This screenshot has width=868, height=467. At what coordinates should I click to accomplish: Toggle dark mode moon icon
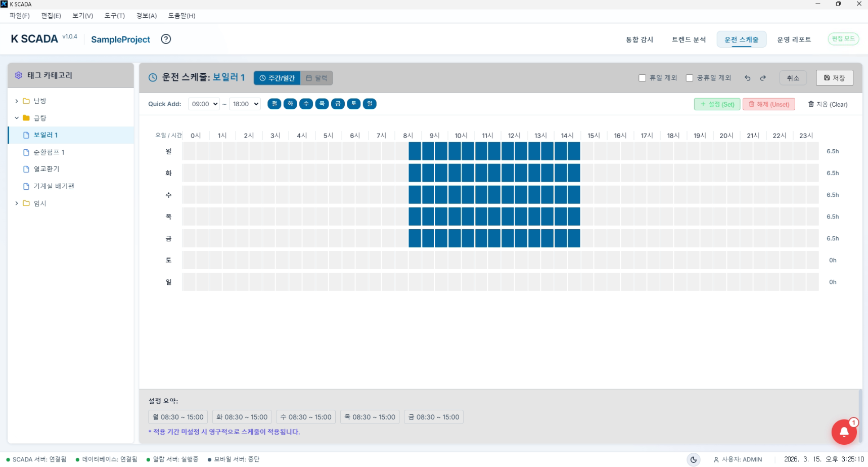coord(694,459)
